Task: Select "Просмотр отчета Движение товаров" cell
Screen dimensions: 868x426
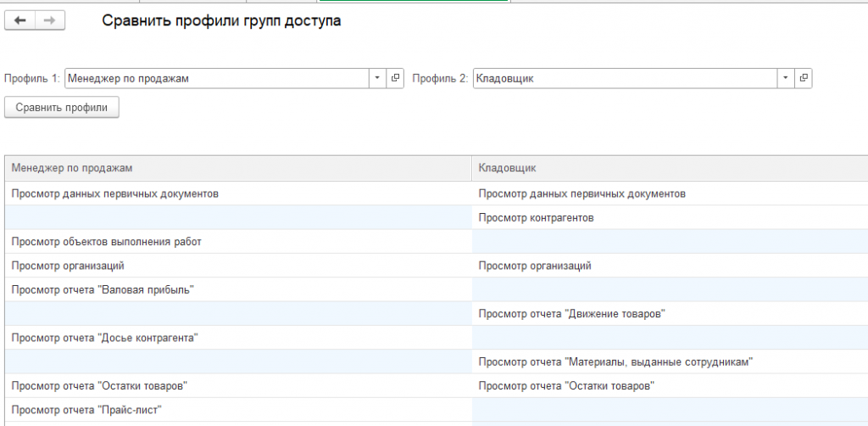Action: (571, 314)
